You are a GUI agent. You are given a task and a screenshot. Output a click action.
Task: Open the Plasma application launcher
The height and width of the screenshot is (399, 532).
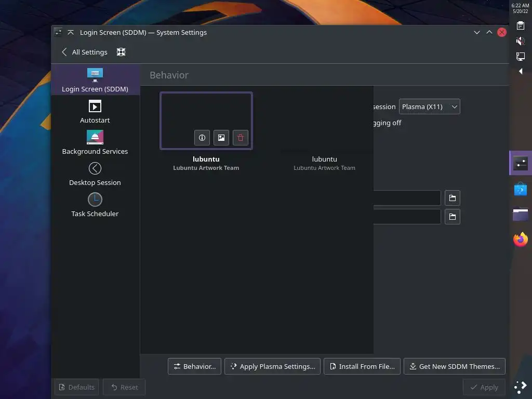coord(521,387)
